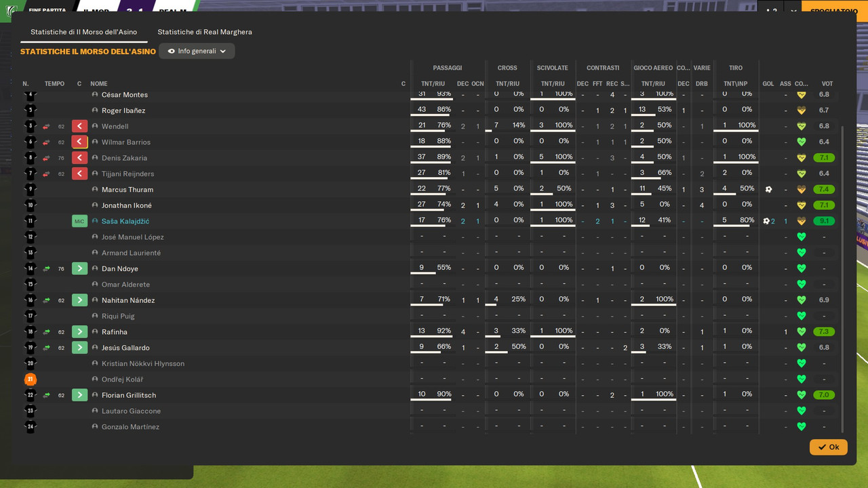Click the condition heart icon for Roger Ibañez

801,110
